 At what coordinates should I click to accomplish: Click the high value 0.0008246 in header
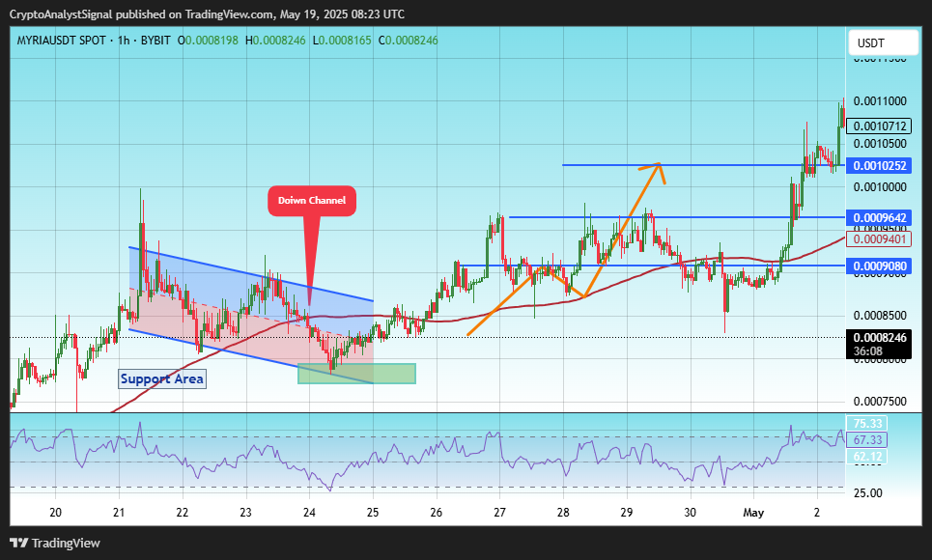click(x=279, y=41)
